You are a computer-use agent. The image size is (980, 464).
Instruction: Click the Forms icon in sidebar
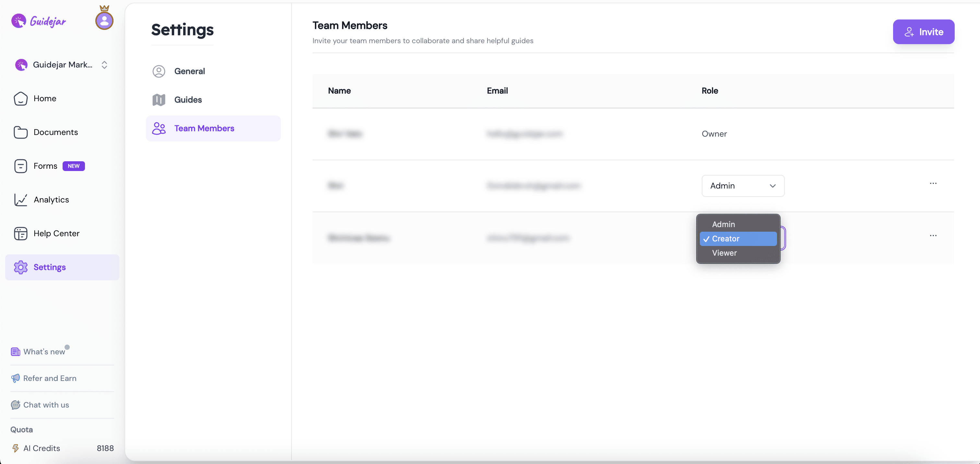tap(20, 166)
